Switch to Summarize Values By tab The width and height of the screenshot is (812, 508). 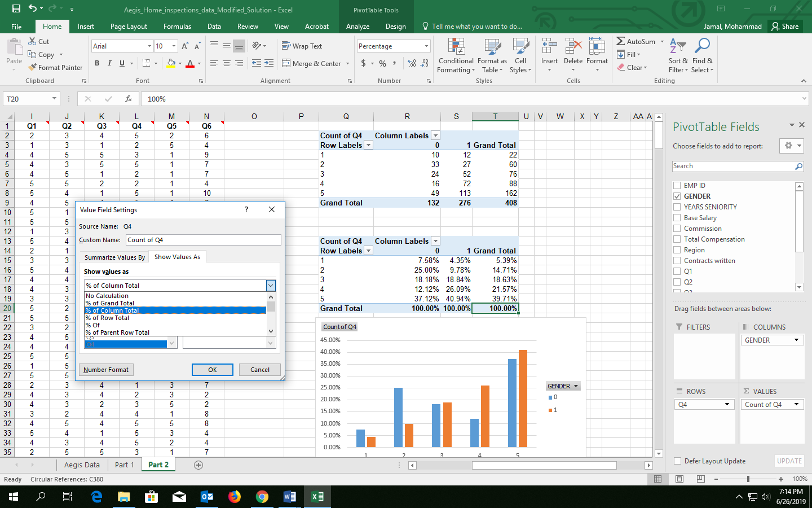(114, 257)
